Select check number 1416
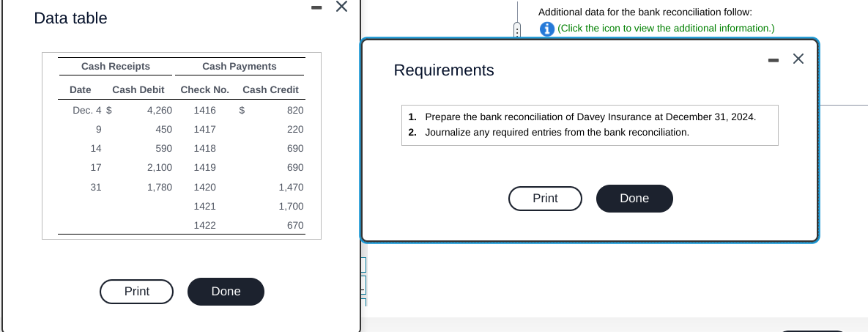Screen dimensions: 868x332 click(x=205, y=110)
